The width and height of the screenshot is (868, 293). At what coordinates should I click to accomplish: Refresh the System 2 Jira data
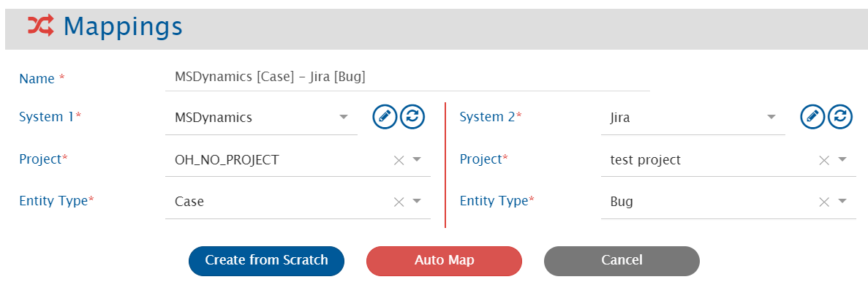840,117
